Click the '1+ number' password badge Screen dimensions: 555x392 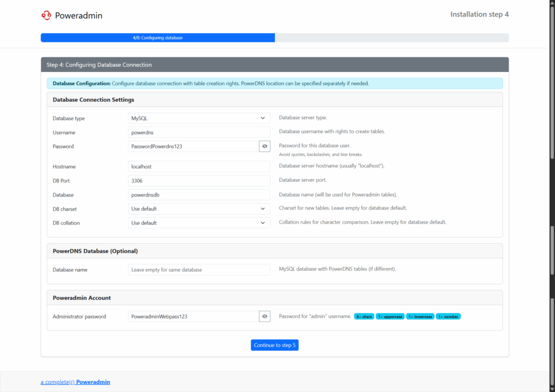(x=448, y=317)
